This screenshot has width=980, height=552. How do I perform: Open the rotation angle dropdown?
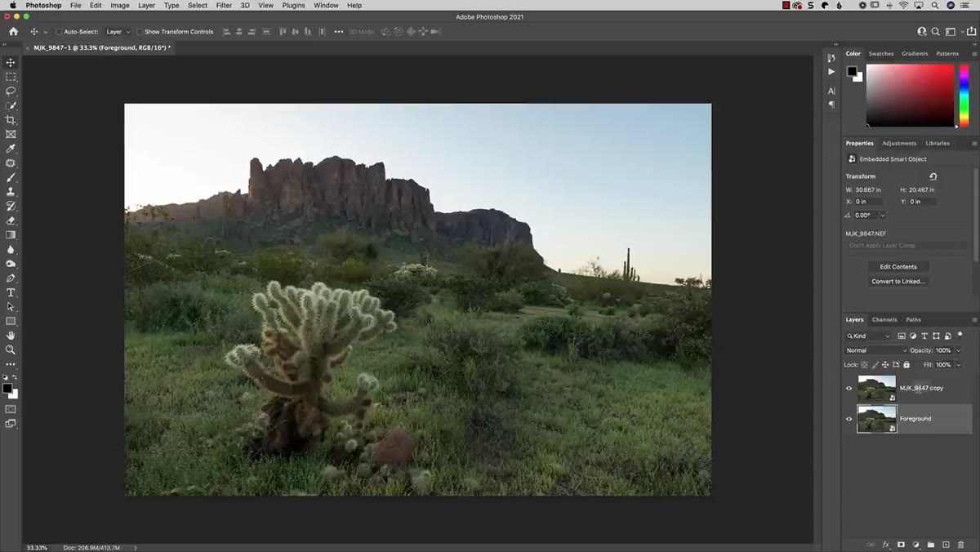pos(882,216)
